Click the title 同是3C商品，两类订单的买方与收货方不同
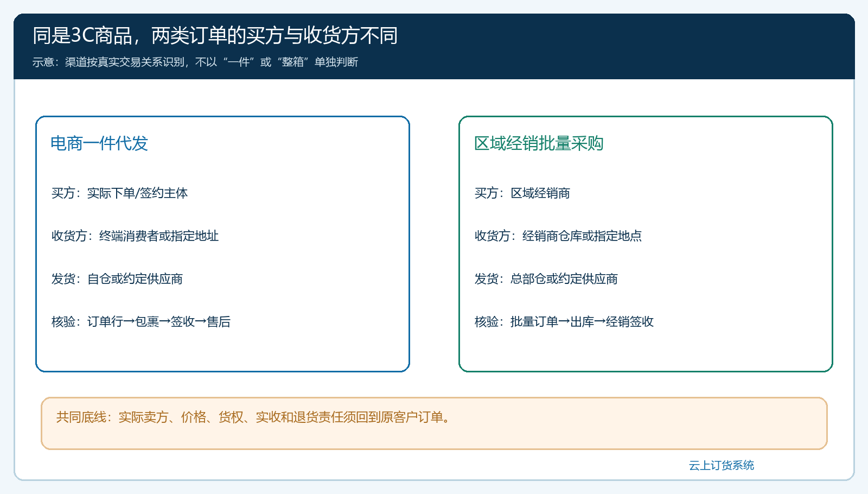Screen dimensions: 868x494 [x=215, y=36]
